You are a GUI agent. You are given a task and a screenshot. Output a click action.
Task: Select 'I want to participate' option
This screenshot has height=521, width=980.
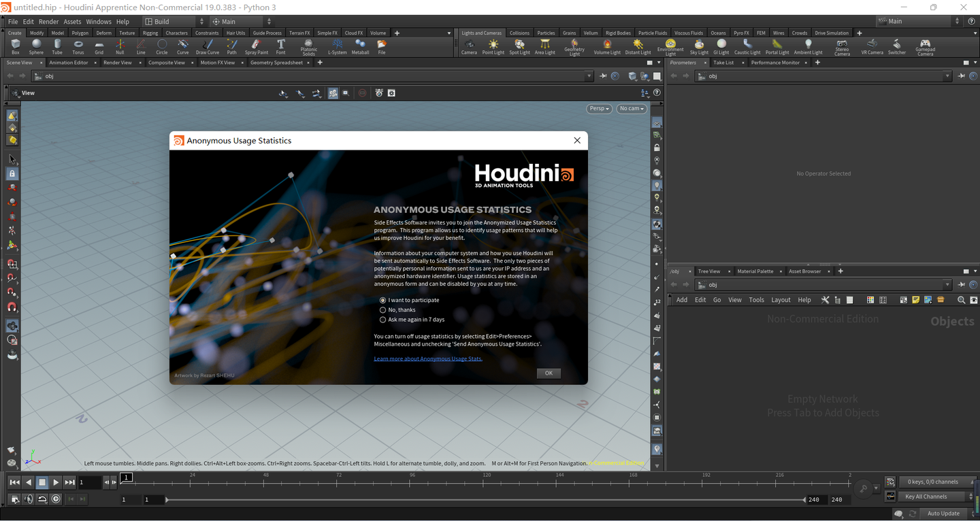pos(383,300)
